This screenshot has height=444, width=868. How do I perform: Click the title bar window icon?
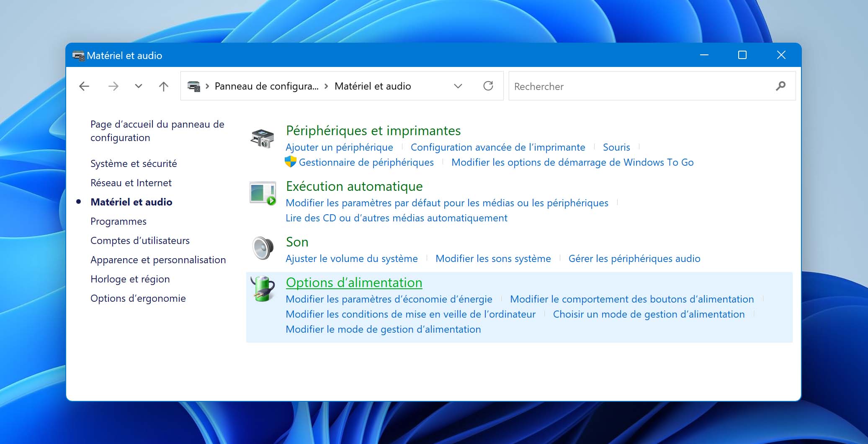tap(78, 55)
